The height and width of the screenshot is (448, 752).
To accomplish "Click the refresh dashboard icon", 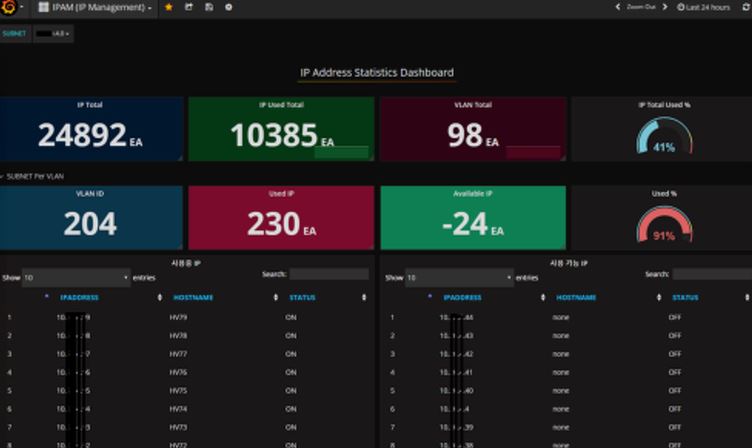I will (x=746, y=7).
